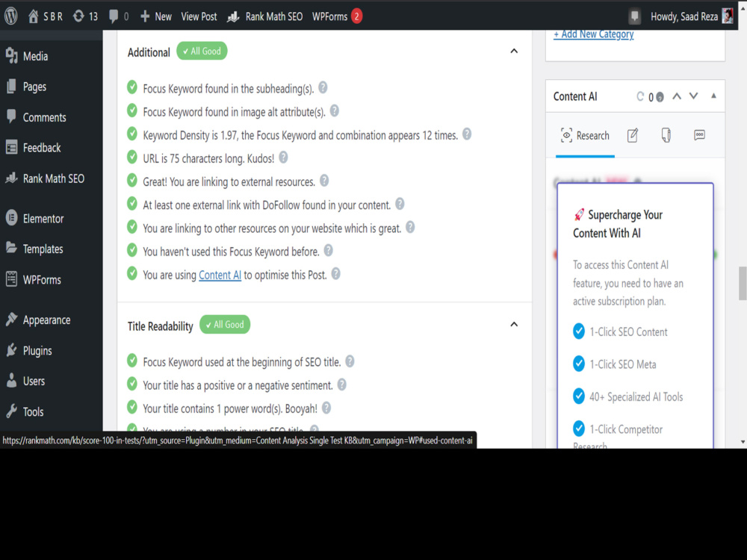The height and width of the screenshot is (560, 747).
Task: Click help icon for power word test
Action: (326, 408)
